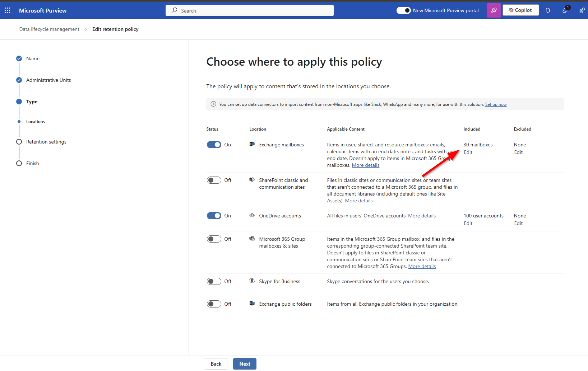Click the pink rocket getting-started icon
The height and width of the screenshot is (371, 588).
pos(494,10)
